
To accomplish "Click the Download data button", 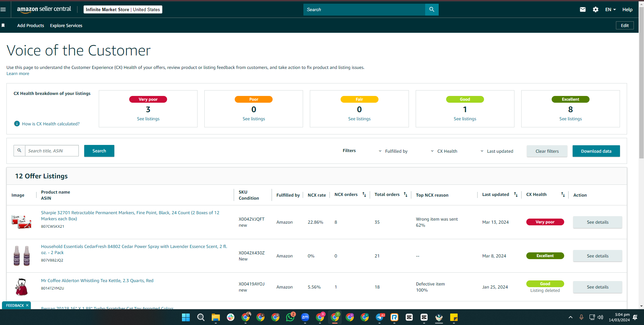I will [x=596, y=151].
